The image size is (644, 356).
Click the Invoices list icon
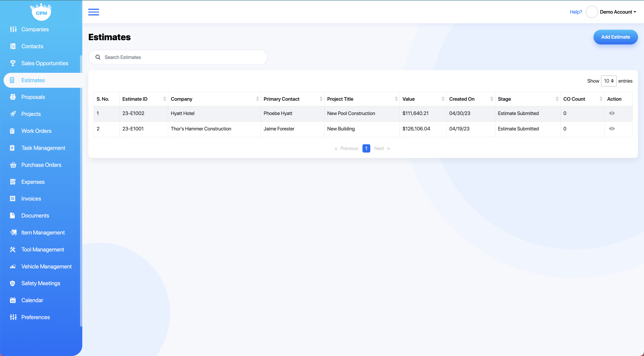(13, 199)
